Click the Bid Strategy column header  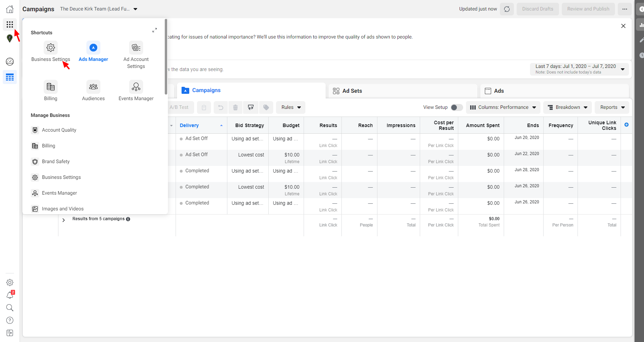pyautogui.click(x=248, y=125)
